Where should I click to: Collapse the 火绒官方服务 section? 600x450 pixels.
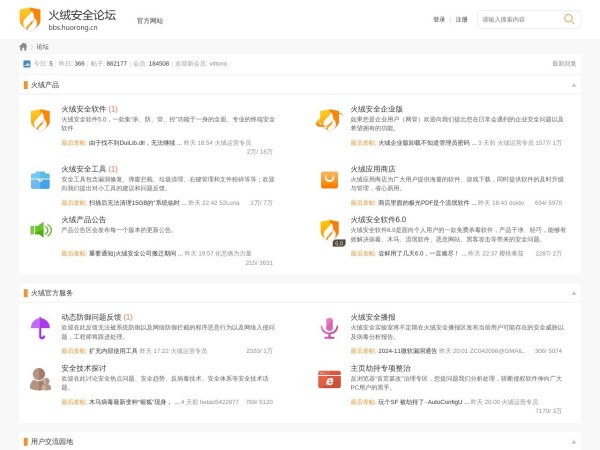(x=574, y=293)
